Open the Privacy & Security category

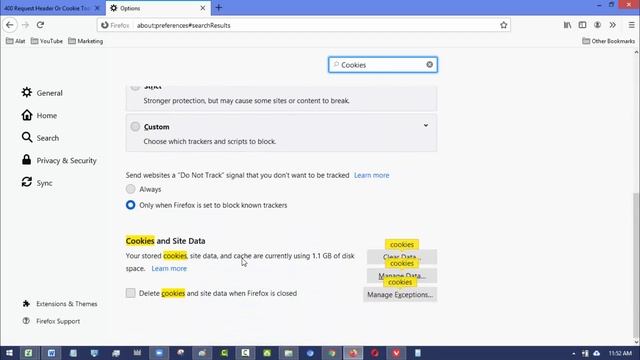tap(59, 160)
